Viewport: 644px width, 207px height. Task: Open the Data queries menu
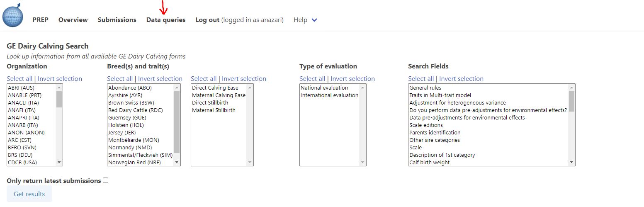pos(166,20)
